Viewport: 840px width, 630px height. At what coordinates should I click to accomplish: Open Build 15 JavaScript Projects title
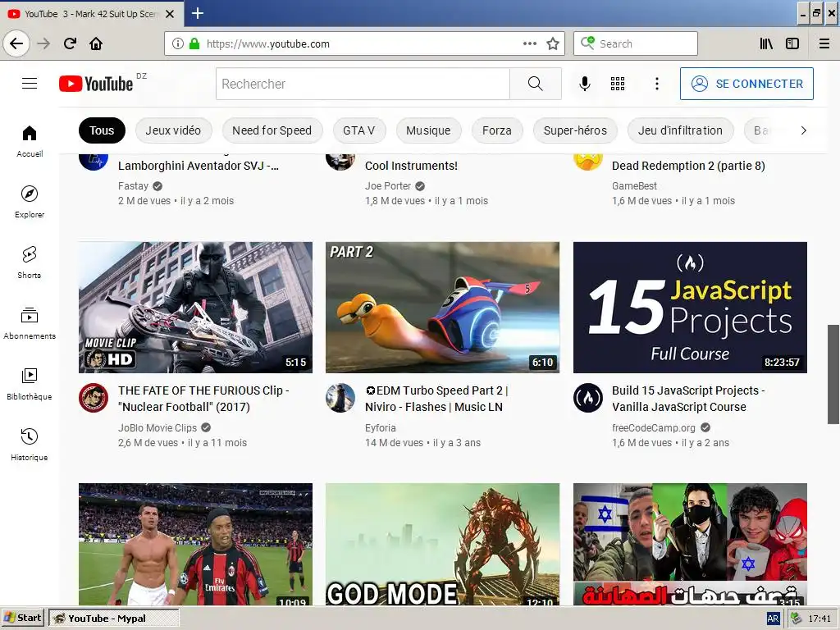[688, 399]
